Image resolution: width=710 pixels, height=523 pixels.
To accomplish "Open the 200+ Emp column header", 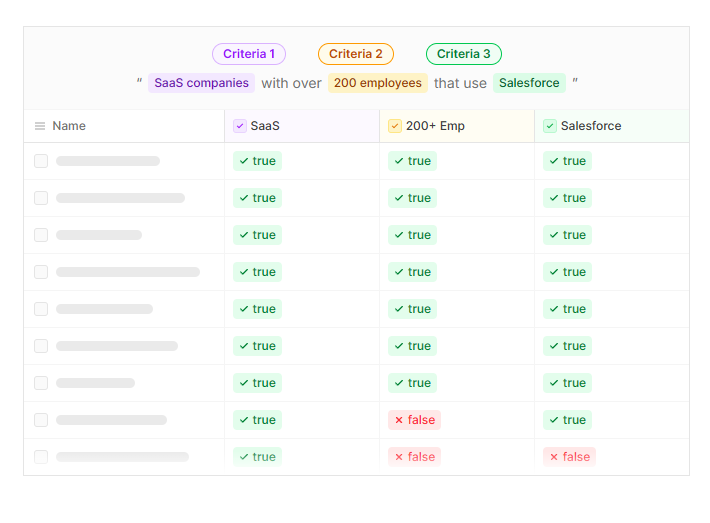I will [x=434, y=126].
